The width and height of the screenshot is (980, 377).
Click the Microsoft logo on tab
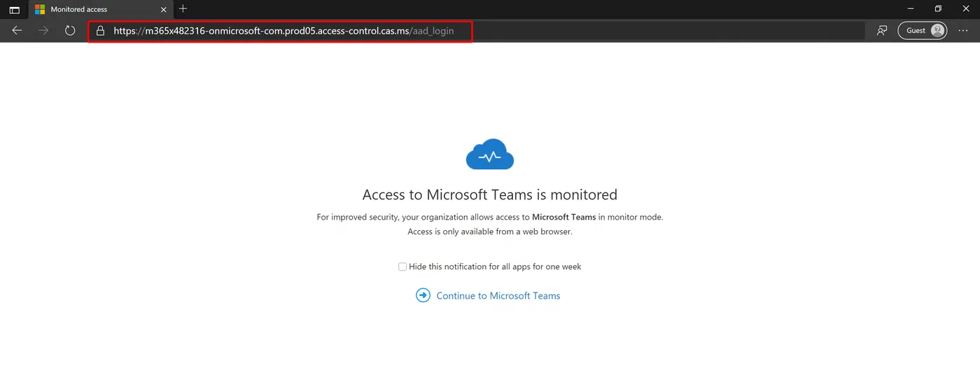pyautogui.click(x=40, y=10)
